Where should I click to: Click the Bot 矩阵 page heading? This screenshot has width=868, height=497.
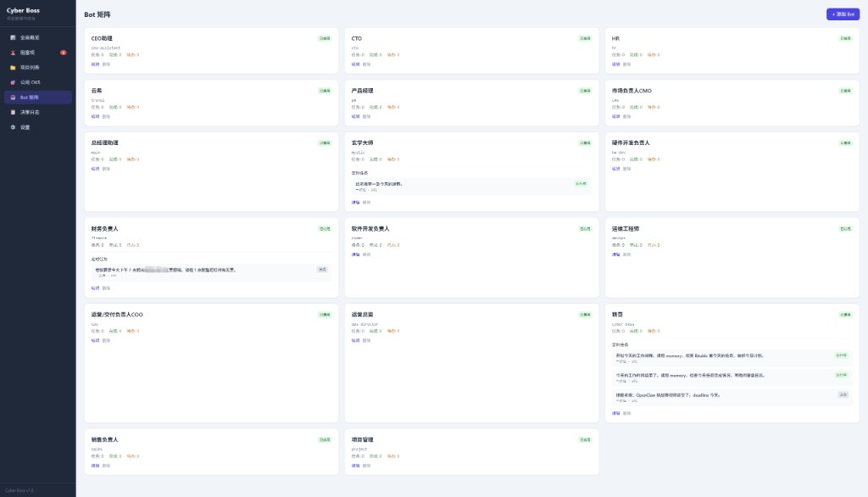click(x=97, y=14)
